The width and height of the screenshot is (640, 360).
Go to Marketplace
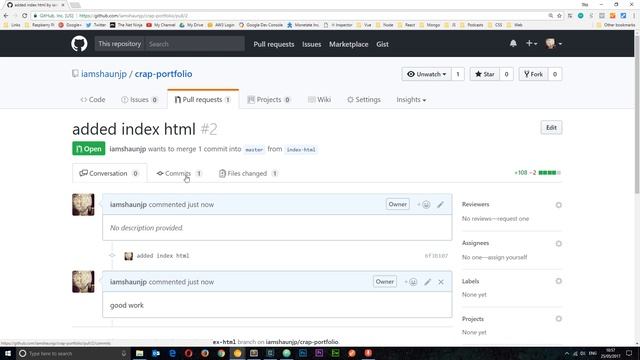349,44
